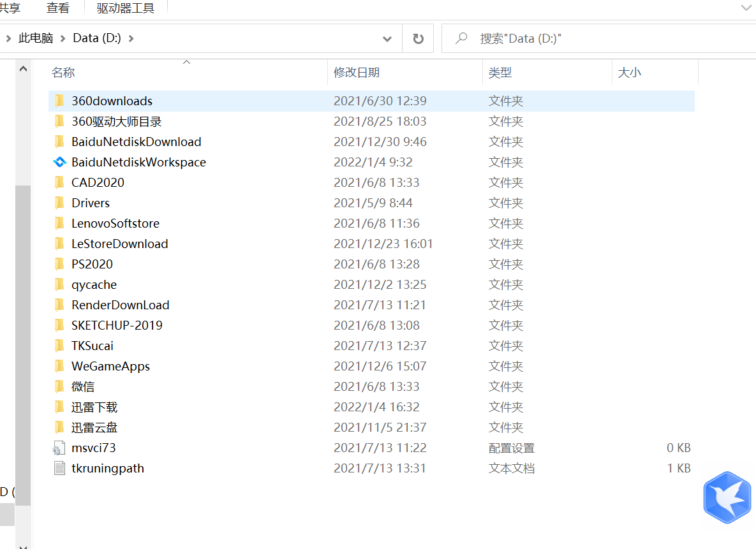The image size is (756, 549).
Task: Open the 查看 ribbon tab
Action: [x=57, y=8]
